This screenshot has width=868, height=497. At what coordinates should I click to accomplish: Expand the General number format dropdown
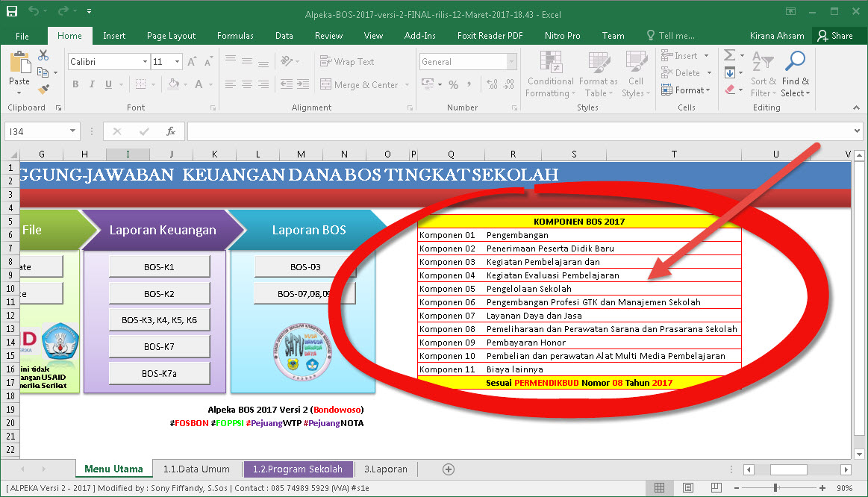click(511, 61)
